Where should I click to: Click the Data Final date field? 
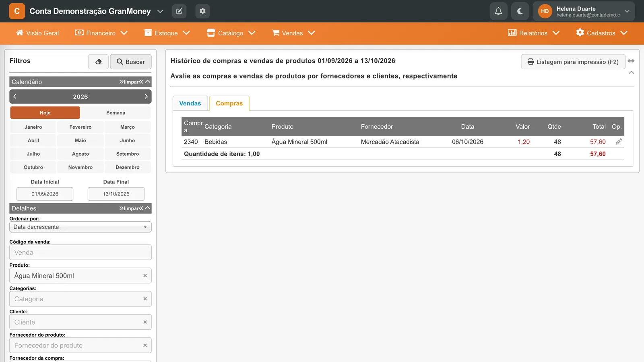tap(116, 194)
